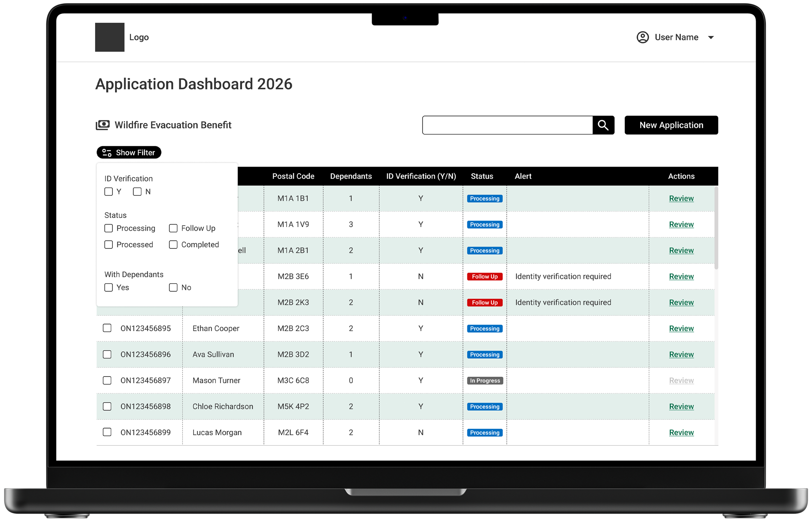Click the Application Dashboard 2026 heading
The width and height of the screenshot is (812, 522).
(x=194, y=84)
